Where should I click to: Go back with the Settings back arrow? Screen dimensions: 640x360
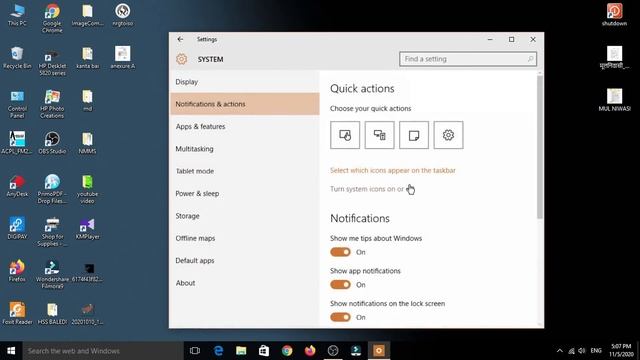tap(180, 39)
